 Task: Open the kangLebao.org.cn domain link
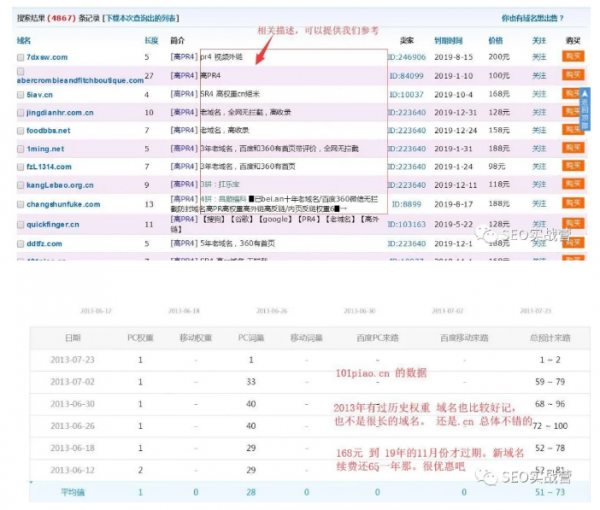tap(60, 185)
